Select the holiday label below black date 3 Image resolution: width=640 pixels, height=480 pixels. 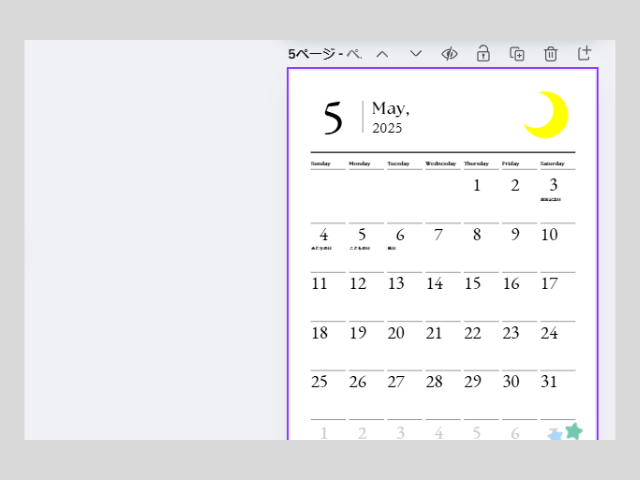551,200
